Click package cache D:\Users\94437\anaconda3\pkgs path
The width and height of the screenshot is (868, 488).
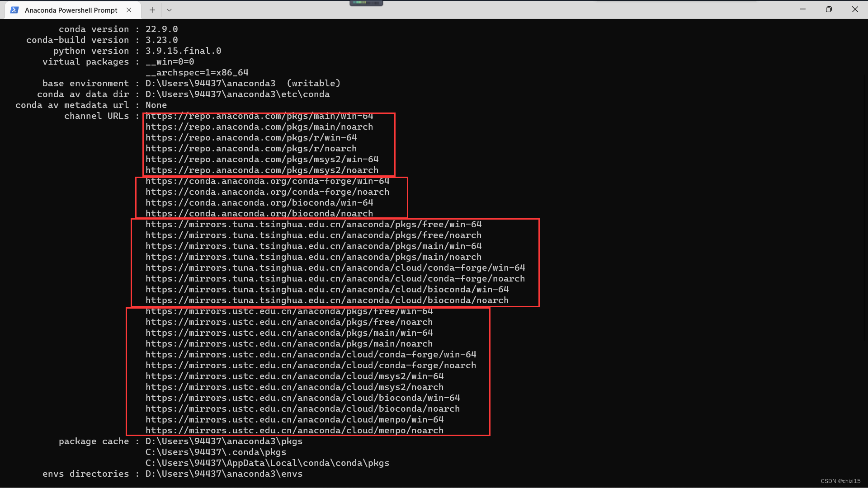click(x=224, y=441)
